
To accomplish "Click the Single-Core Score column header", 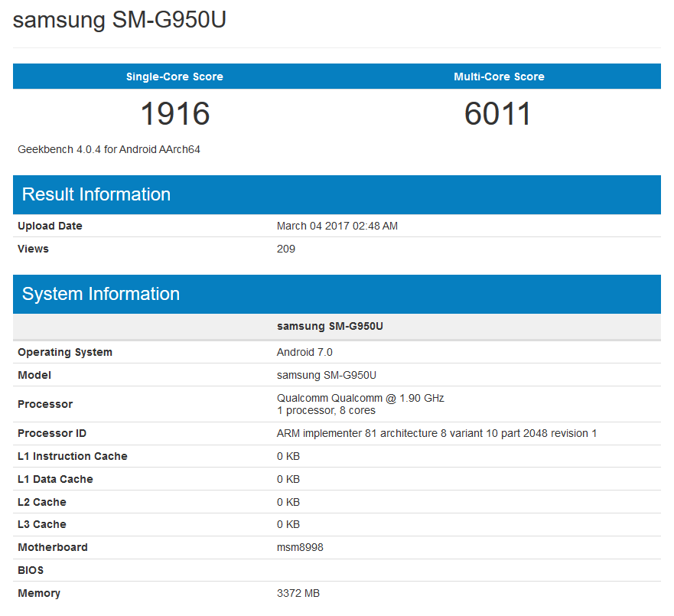I will (x=174, y=77).
